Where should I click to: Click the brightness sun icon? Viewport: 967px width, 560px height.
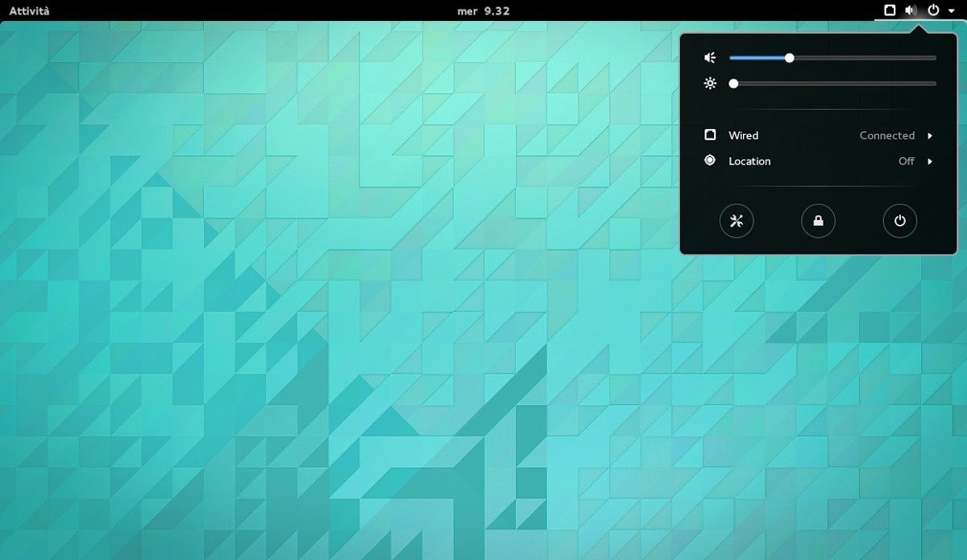pyautogui.click(x=710, y=83)
